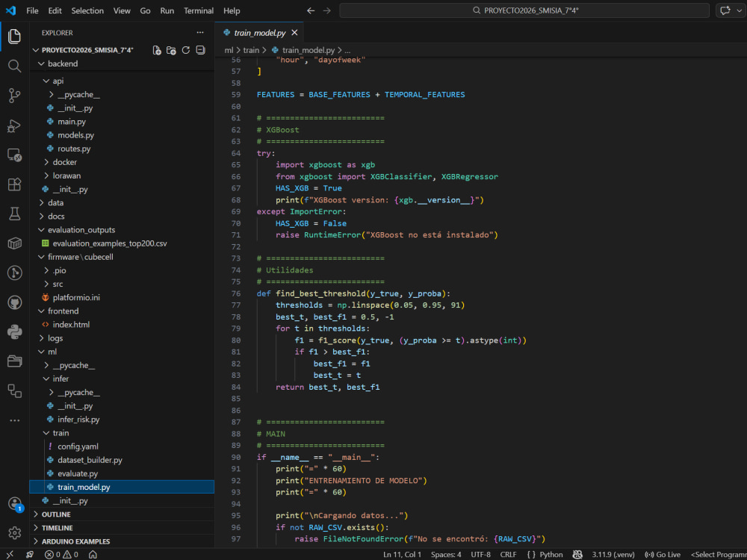This screenshot has width=747, height=560.
Task: Open the File menu
Action: (32, 10)
